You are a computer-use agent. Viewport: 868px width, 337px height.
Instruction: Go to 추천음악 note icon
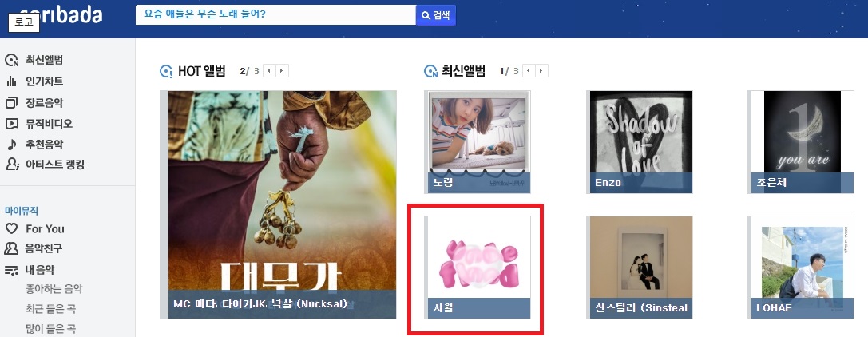pos(12,145)
